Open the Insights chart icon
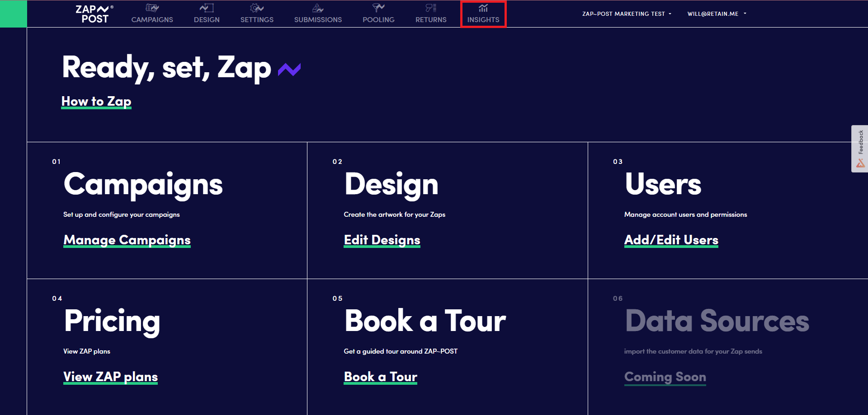 tap(483, 8)
